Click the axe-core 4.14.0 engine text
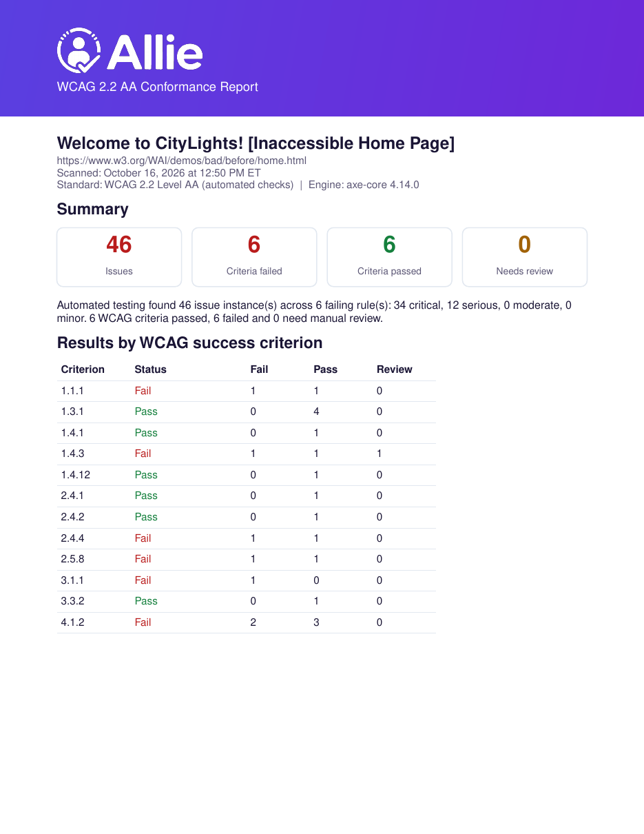 click(x=364, y=185)
